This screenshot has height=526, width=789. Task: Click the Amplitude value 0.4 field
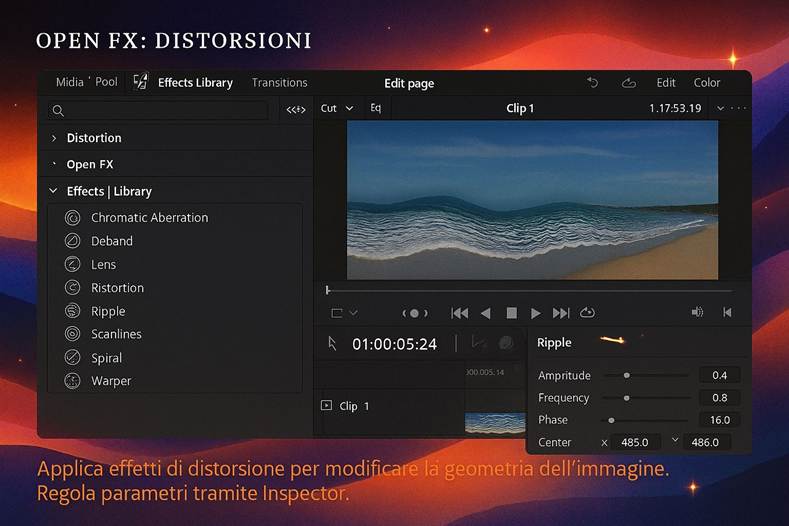[x=720, y=375]
